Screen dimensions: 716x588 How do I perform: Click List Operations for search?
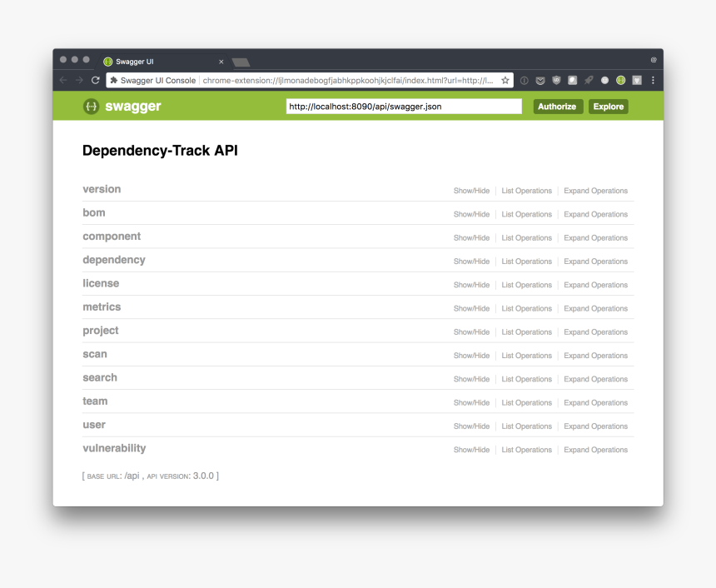tap(526, 379)
